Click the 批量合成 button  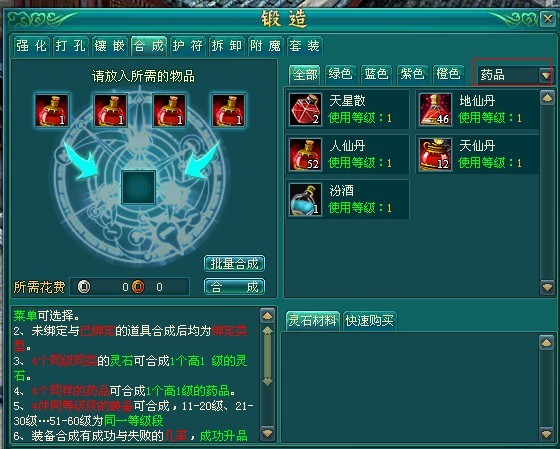pos(234,264)
